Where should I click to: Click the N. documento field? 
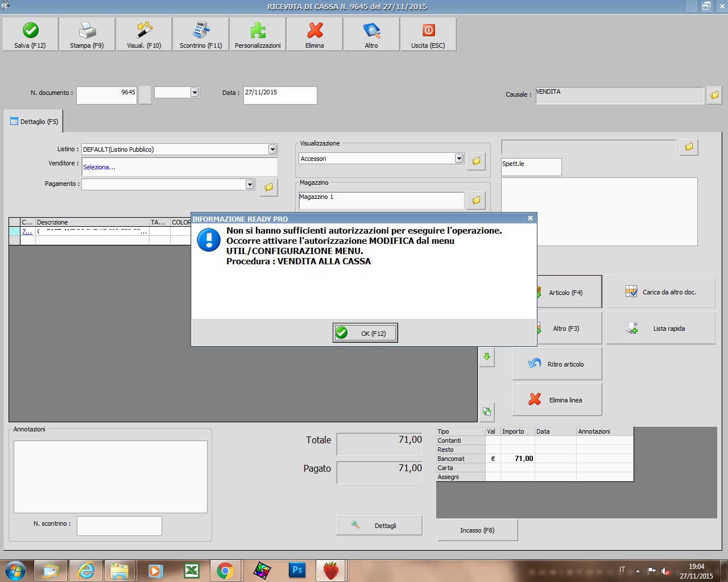106,95
